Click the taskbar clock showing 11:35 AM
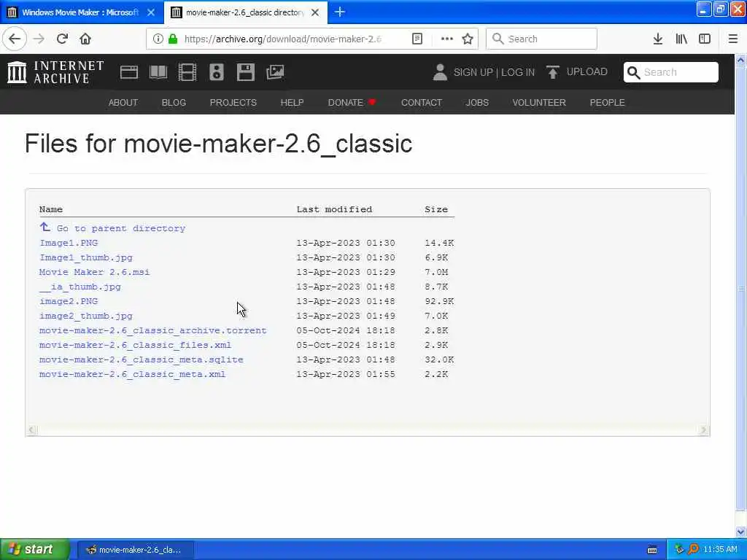The height and width of the screenshot is (560, 747). coord(720,550)
